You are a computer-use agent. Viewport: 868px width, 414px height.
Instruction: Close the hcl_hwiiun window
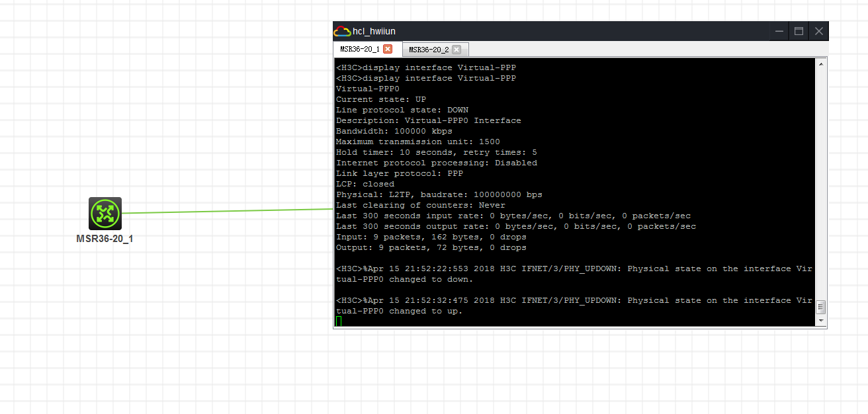(x=819, y=31)
